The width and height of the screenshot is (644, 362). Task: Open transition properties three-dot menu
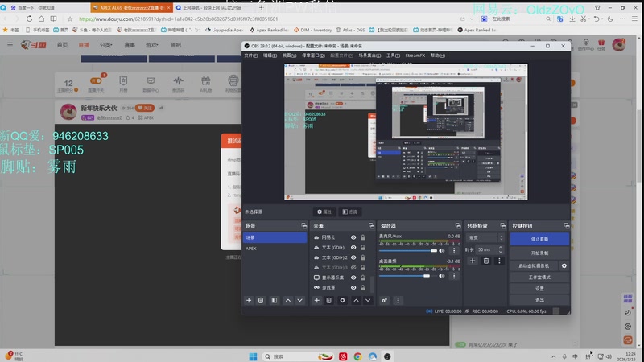pos(499,261)
